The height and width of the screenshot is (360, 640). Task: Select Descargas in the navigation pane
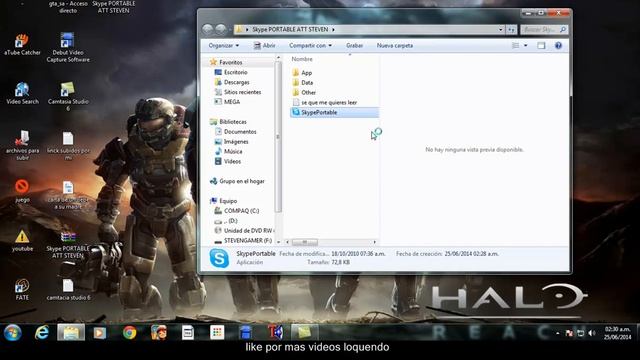click(x=236, y=82)
